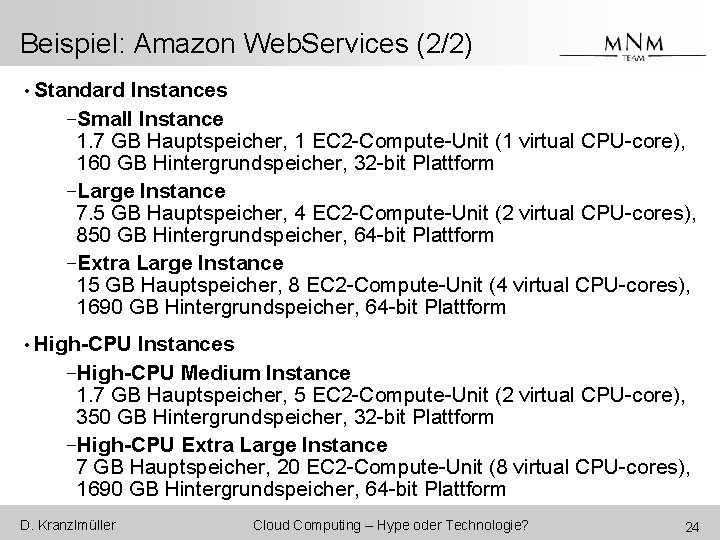Image resolution: width=720 pixels, height=540 pixels.
Task: Click the 7 GB Hauptspeicher line
Action: 383,467
